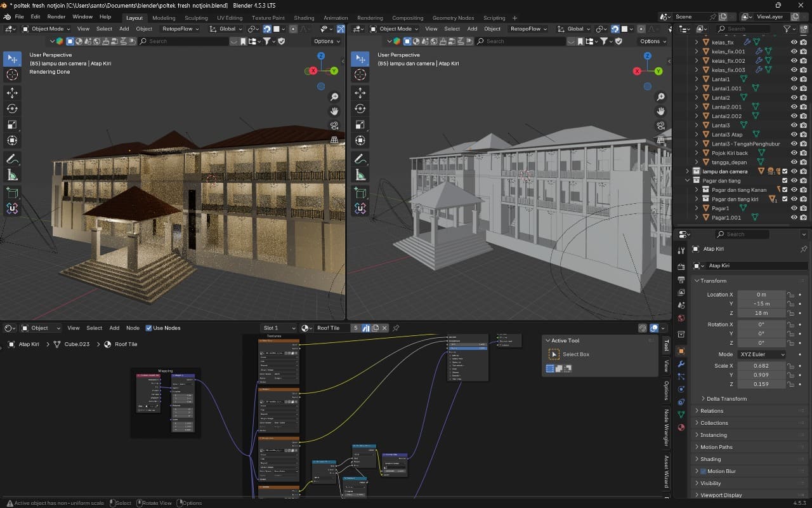Select the Move tool in left viewport
The height and width of the screenshot is (508, 812).
click(12, 93)
